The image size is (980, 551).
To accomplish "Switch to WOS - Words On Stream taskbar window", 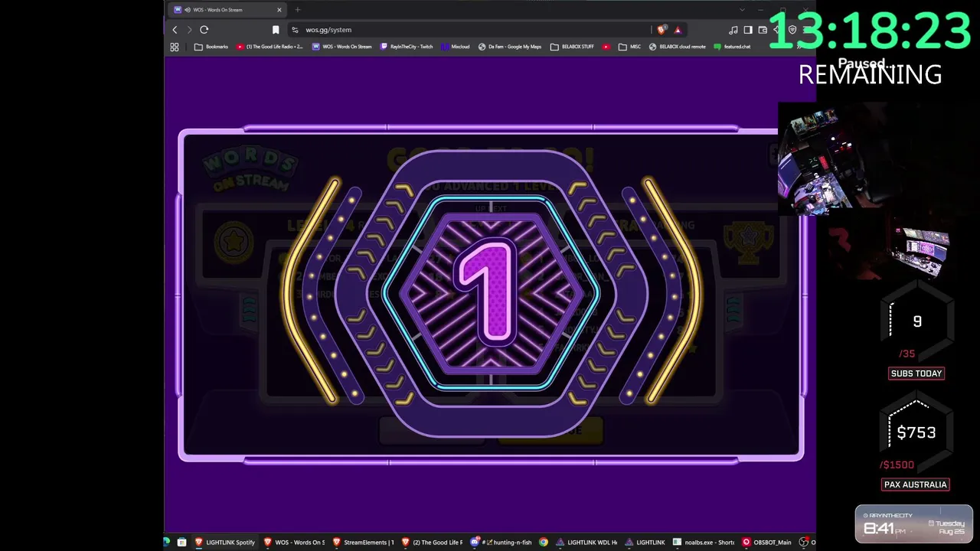I will 294,543.
